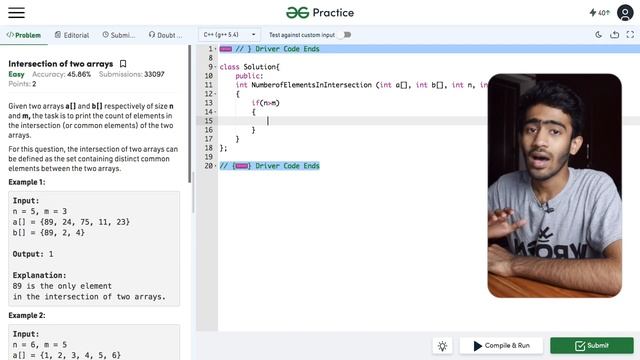The width and height of the screenshot is (640, 360).
Task: Click the 'Accuracy: 45.86%' text
Action: [61, 74]
